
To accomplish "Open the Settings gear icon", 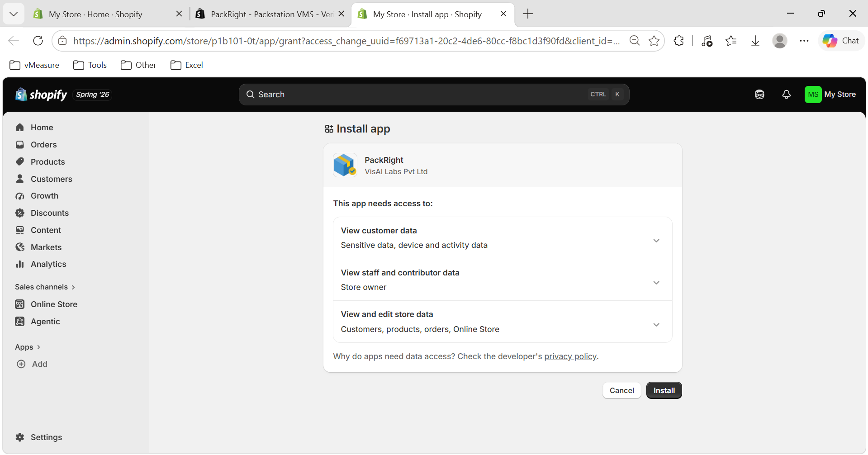I will click(x=20, y=437).
